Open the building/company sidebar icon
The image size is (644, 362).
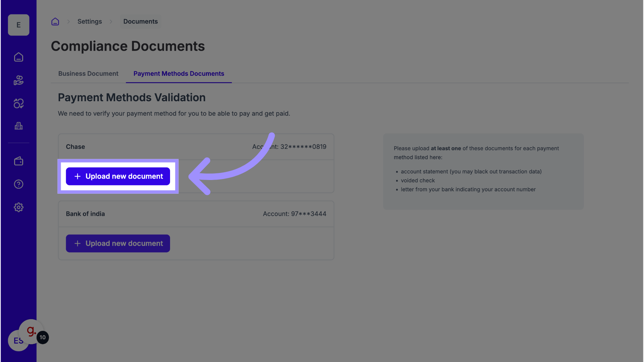click(18, 126)
